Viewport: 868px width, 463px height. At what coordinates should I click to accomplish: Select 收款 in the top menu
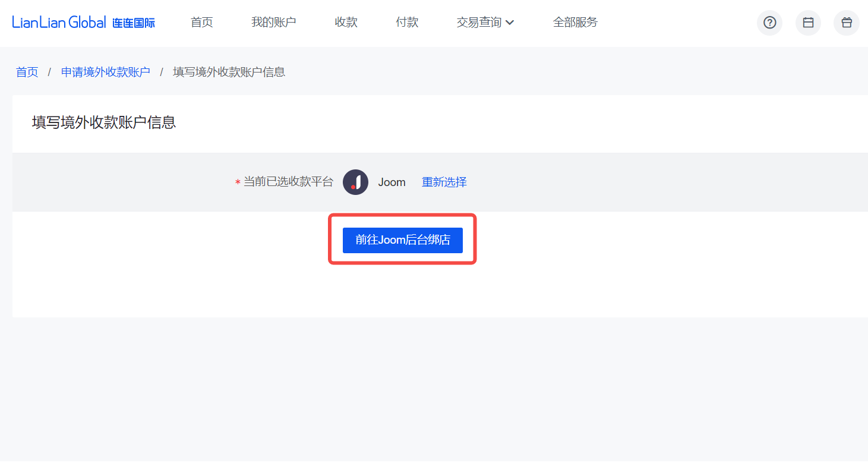click(x=346, y=23)
